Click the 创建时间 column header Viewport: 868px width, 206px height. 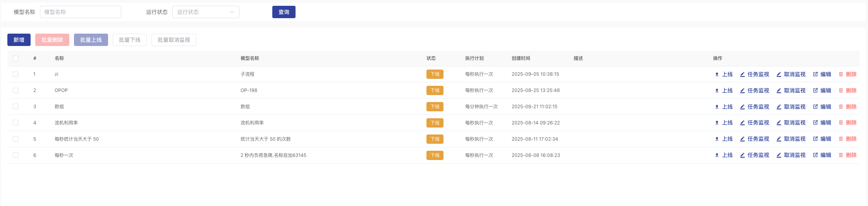(521, 58)
